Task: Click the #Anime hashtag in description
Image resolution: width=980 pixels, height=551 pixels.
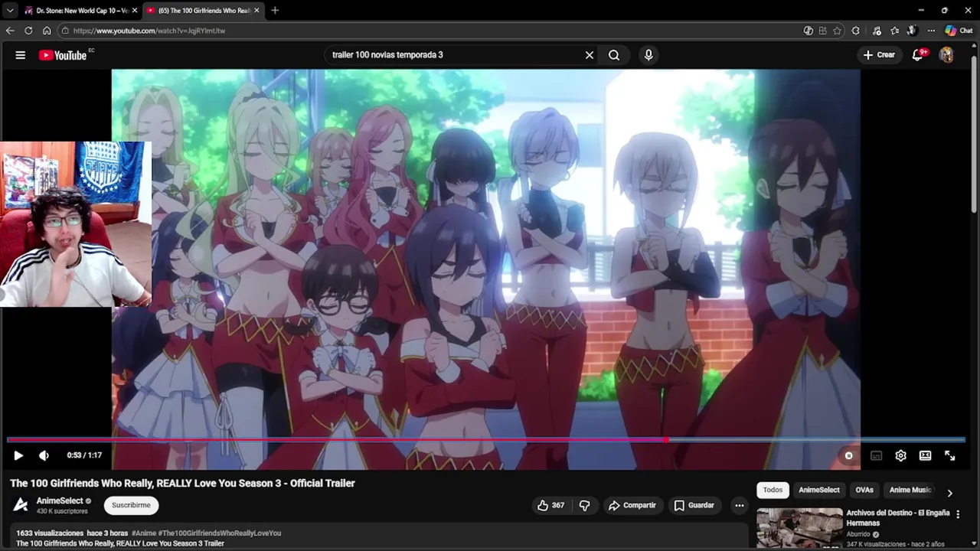Action: point(144,533)
